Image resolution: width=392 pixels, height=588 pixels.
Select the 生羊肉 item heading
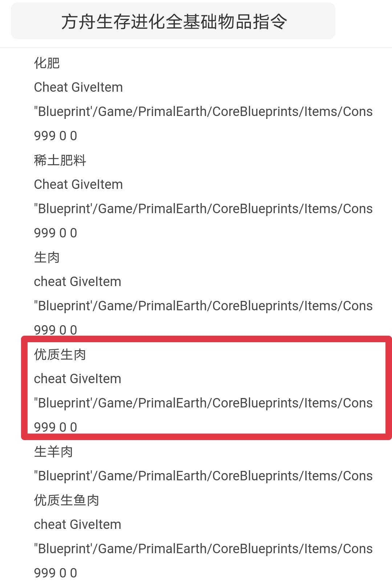53,452
